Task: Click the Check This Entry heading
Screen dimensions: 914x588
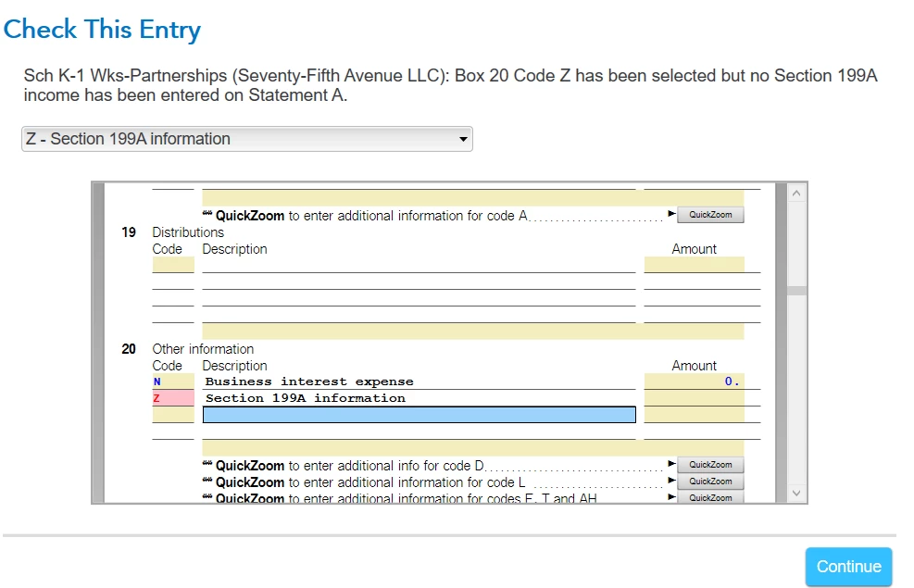Action: (102, 29)
